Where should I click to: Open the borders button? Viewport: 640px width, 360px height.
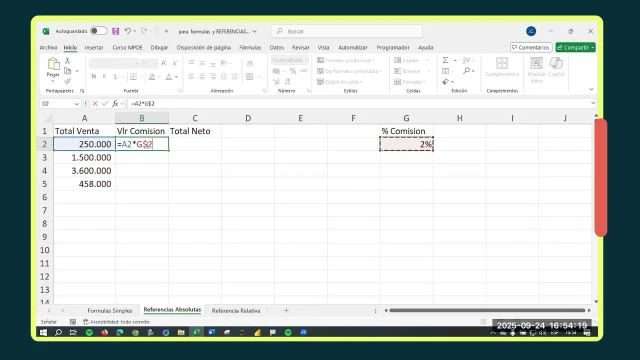point(133,76)
